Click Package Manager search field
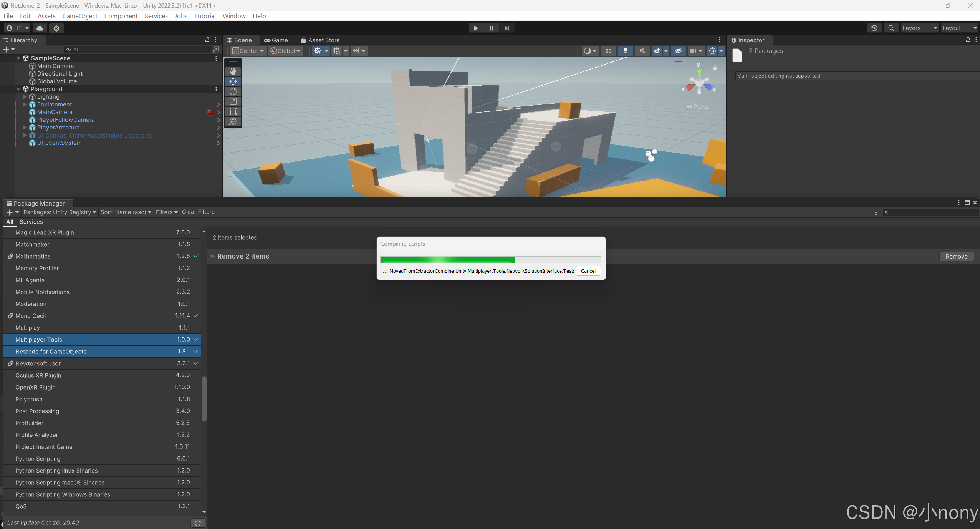The width and height of the screenshot is (980, 529). (x=931, y=212)
